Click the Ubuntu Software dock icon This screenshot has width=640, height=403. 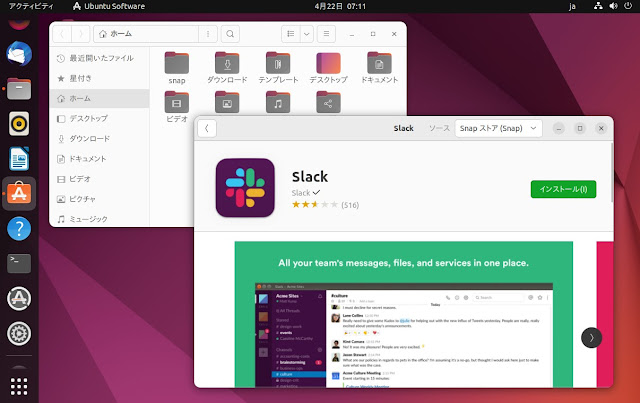tap(19, 194)
